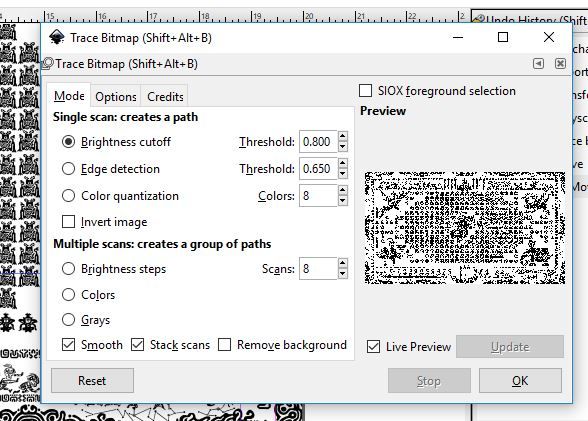Increase Brightness cutoff threshold value
Image resolution: width=588 pixels, height=421 pixels.
tap(342, 136)
